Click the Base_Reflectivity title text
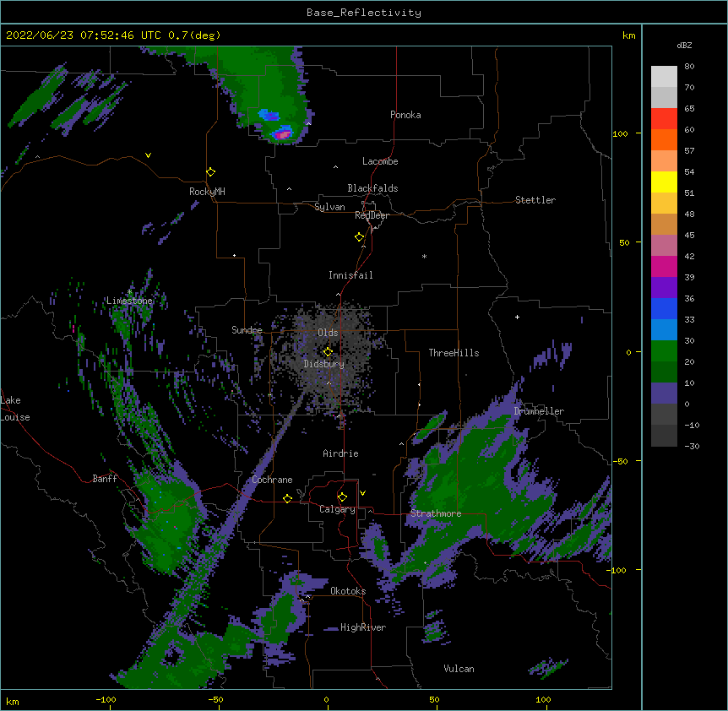 (364, 13)
